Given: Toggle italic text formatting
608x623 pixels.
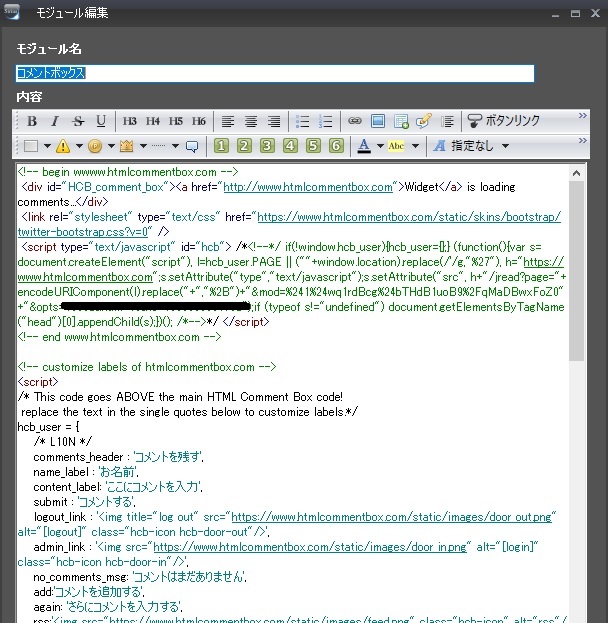Looking at the screenshot, I should [54, 121].
